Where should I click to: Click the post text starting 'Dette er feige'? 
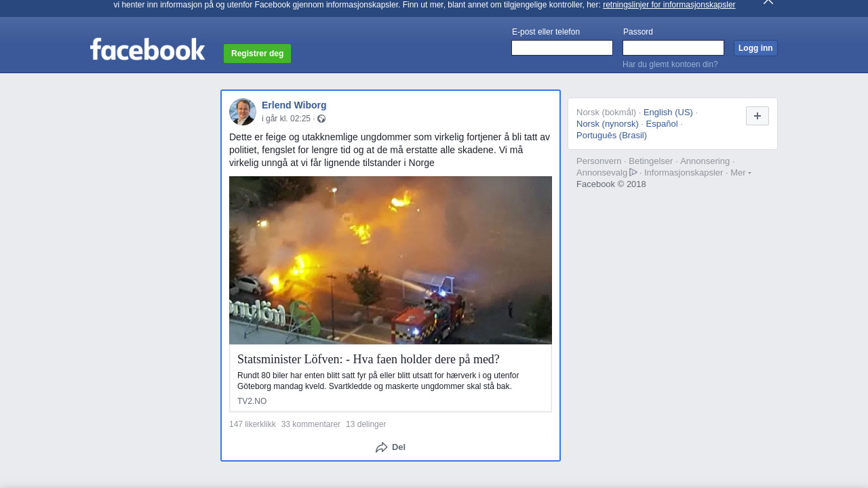[390, 150]
